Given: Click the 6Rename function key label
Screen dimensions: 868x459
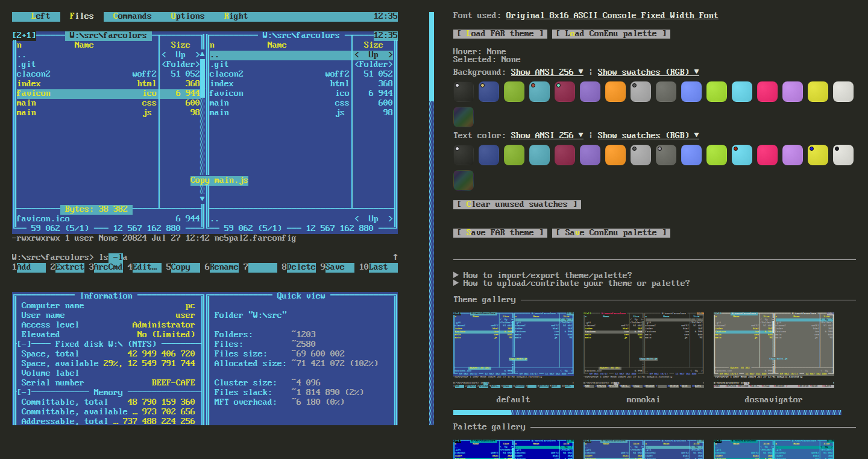Looking at the screenshot, I should point(222,267).
